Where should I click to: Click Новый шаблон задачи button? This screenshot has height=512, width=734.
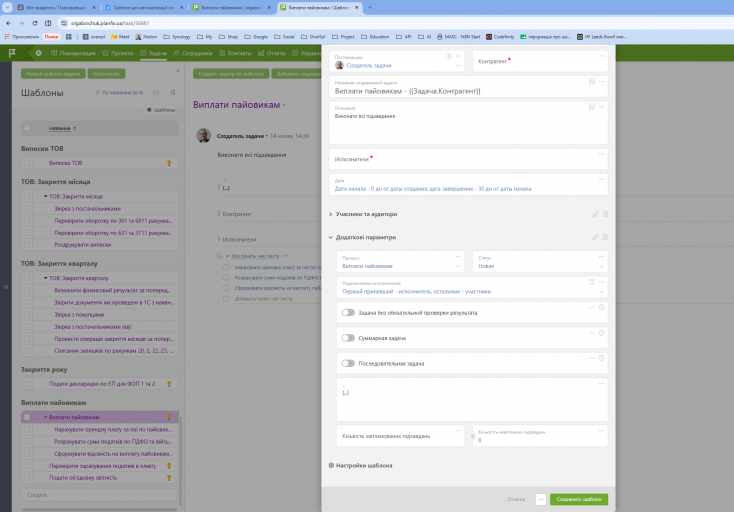point(53,73)
